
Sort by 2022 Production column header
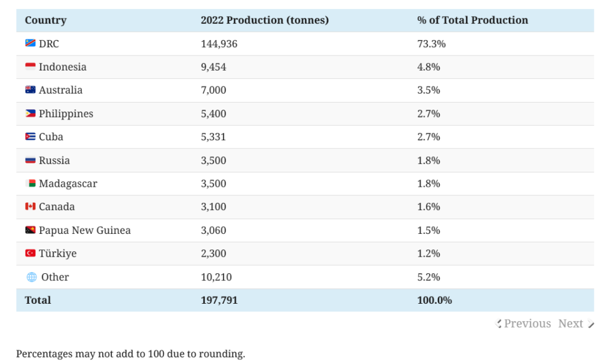pos(264,20)
